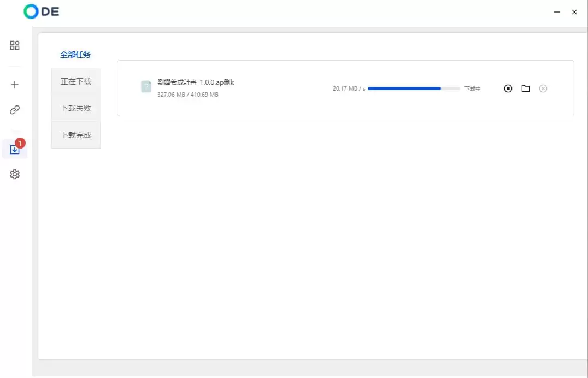Click the file type icon beside 劉嬋養成計畫
Screen dimensions: 588x378
pyautogui.click(x=145, y=86)
